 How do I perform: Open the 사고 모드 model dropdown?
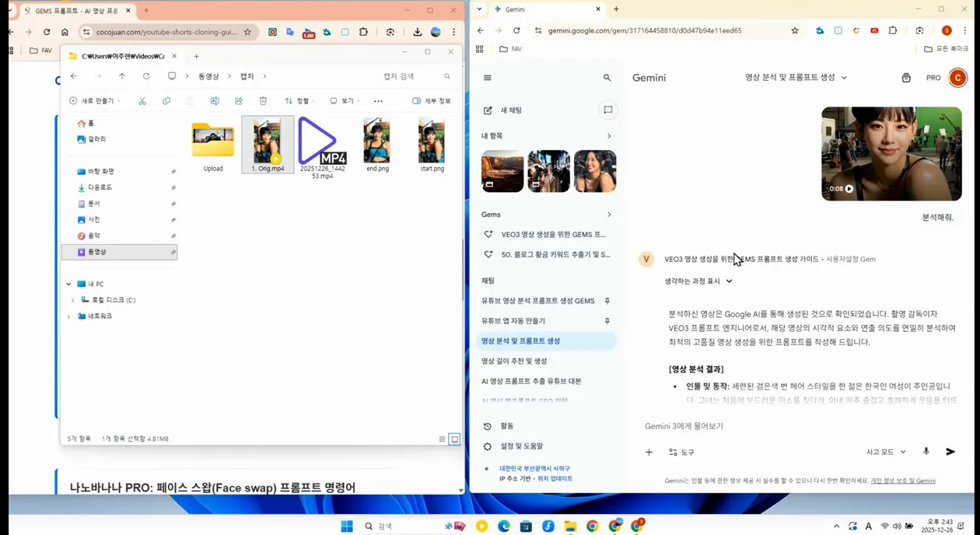(x=887, y=452)
